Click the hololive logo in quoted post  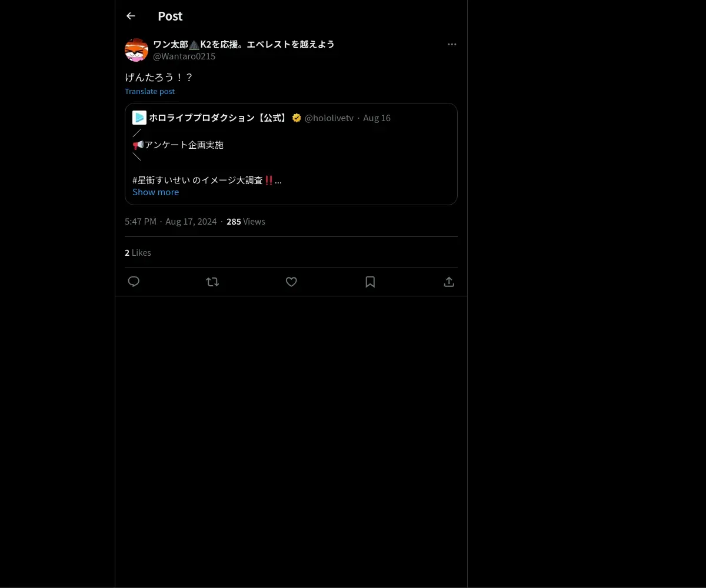point(139,118)
